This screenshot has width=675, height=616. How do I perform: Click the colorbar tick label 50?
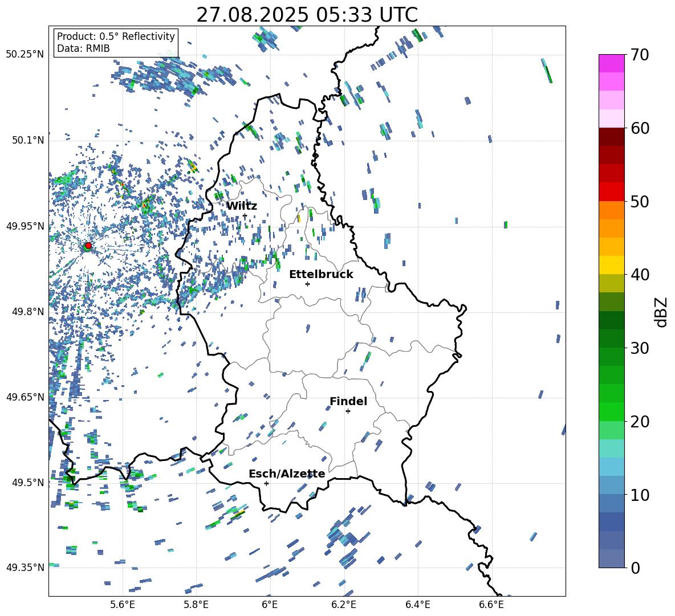[x=639, y=202]
